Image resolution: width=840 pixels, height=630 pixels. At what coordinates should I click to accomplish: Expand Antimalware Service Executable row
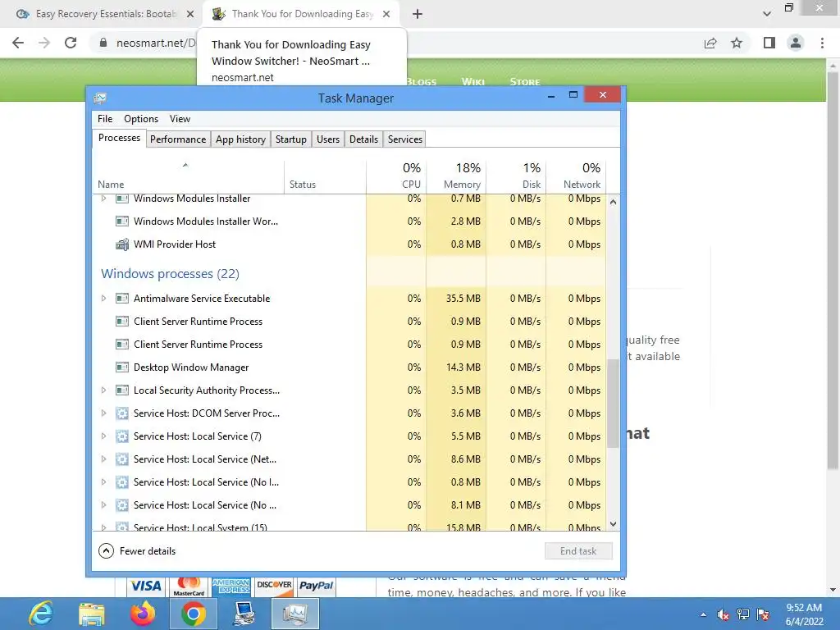tap(104, 299)
